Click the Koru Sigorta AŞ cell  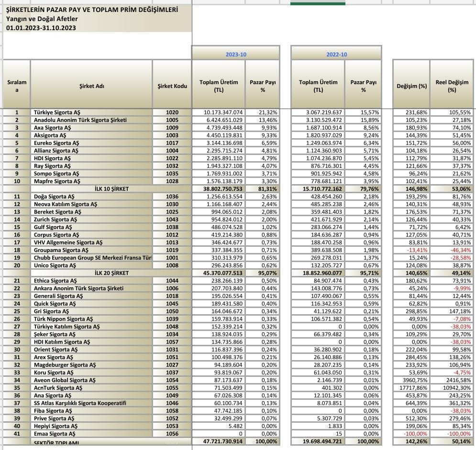point(91,373)
